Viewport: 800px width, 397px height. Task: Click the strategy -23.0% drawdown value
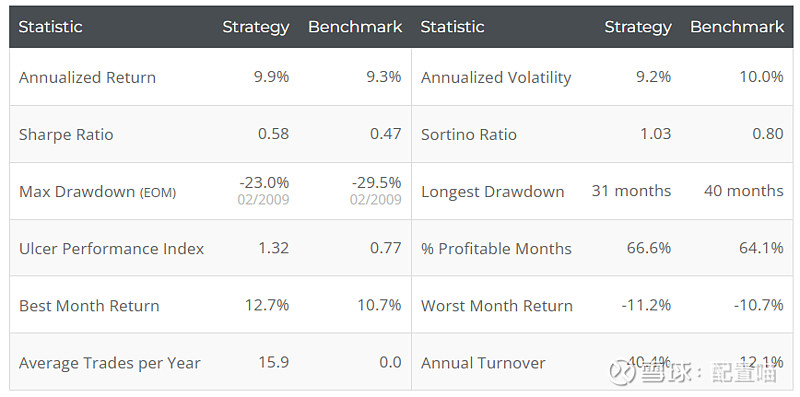click(x=263, y=182)
